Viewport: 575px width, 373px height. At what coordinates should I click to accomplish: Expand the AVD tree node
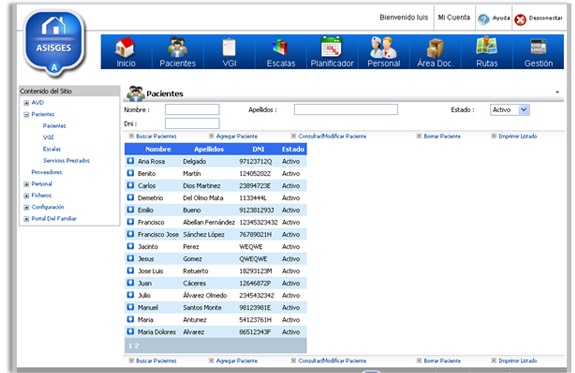click(x=26, y=103)
